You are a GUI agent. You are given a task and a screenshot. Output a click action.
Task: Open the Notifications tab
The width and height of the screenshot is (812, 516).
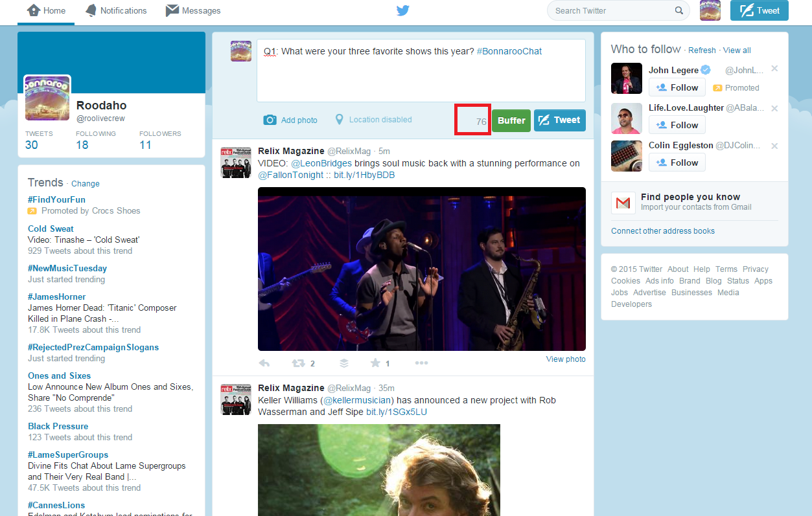point(116,11)
